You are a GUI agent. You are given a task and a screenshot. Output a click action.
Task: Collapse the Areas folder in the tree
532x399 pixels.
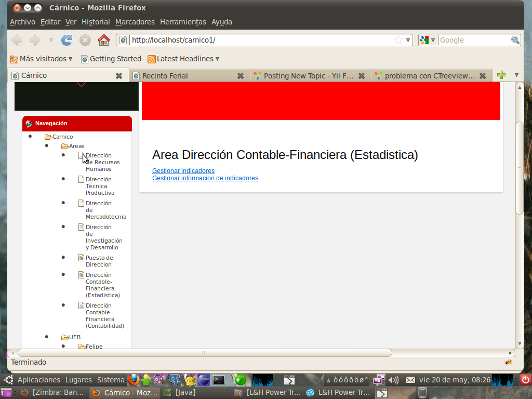click(65, 147)
